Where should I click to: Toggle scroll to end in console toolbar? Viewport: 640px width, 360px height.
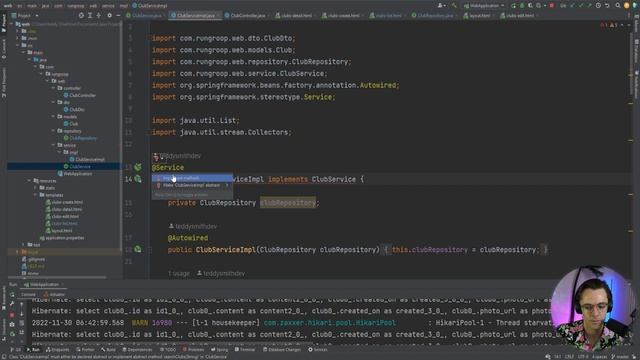pos(22,333)
